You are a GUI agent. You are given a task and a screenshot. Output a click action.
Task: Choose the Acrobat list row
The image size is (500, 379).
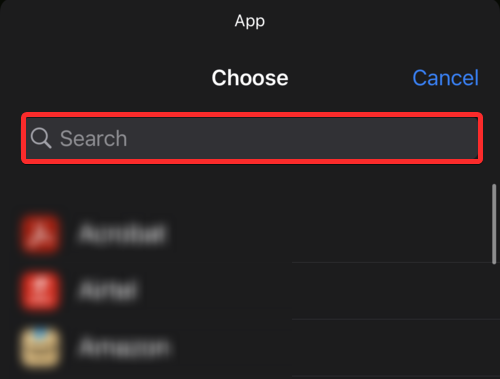[x=250, y=234]
